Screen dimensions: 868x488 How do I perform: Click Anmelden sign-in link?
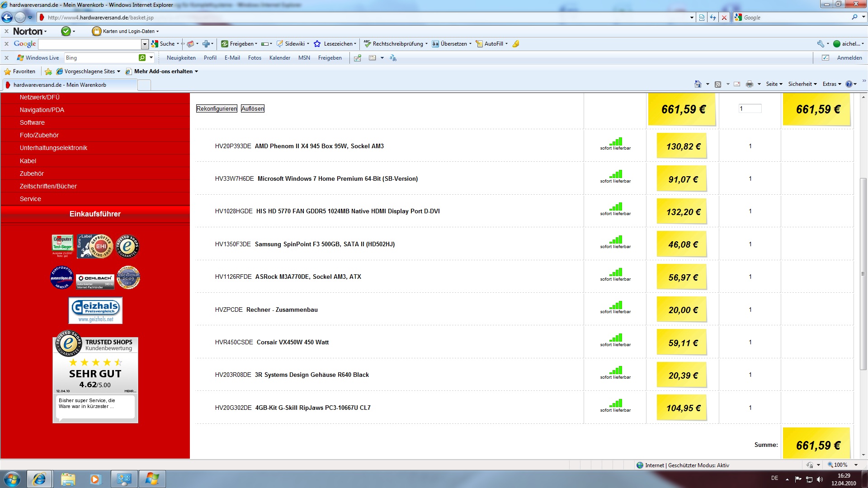tap(849, 58)
